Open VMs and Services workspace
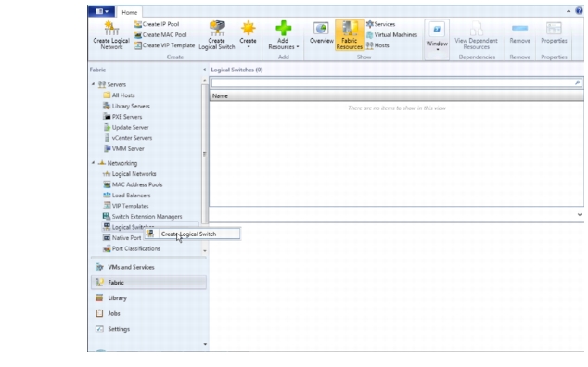This screenshot has width=588, height=367. [x=148, y=267]
